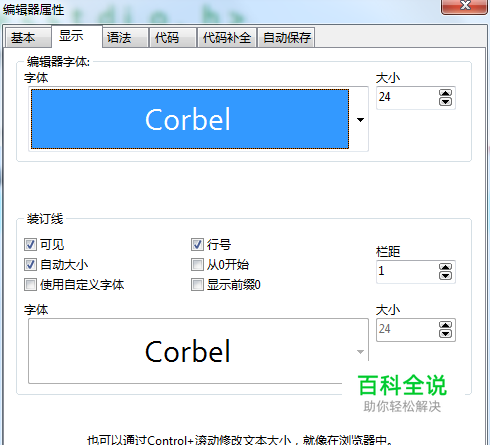Increase editor font size with up arrow
This screenshot has height=445, width=490.
pyautogui.click(x=446, y=93)
